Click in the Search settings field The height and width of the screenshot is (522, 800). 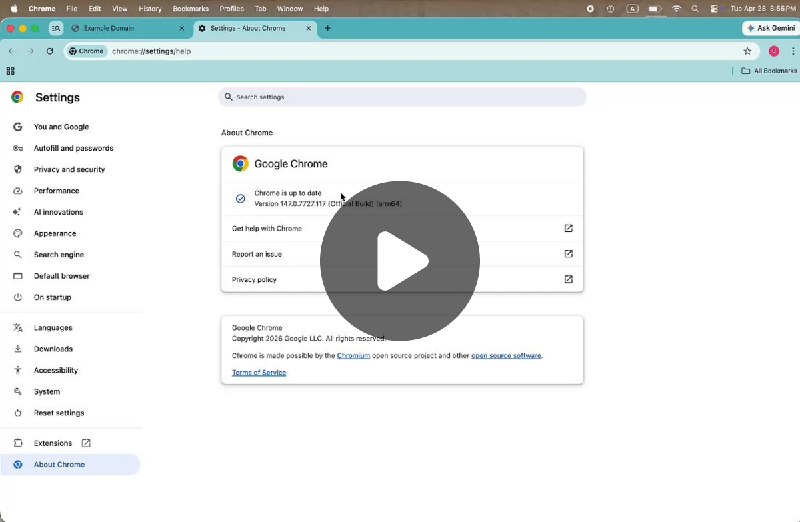402,97
